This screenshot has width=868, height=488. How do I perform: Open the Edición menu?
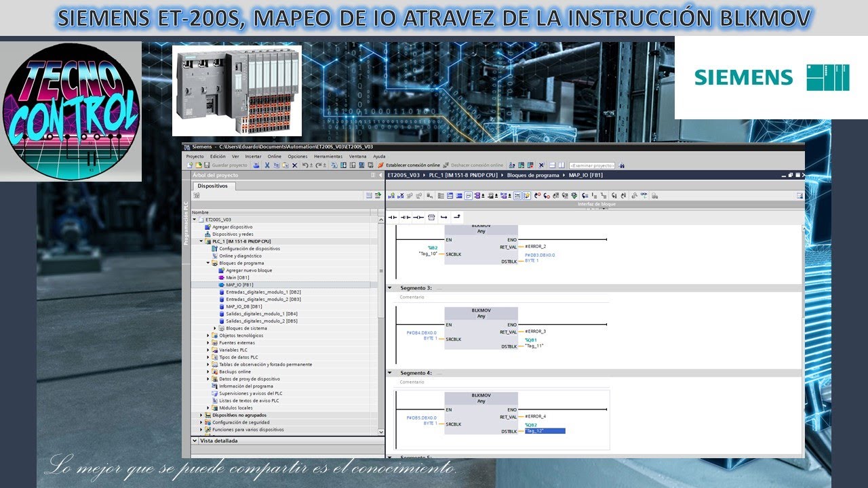point(218,156)
